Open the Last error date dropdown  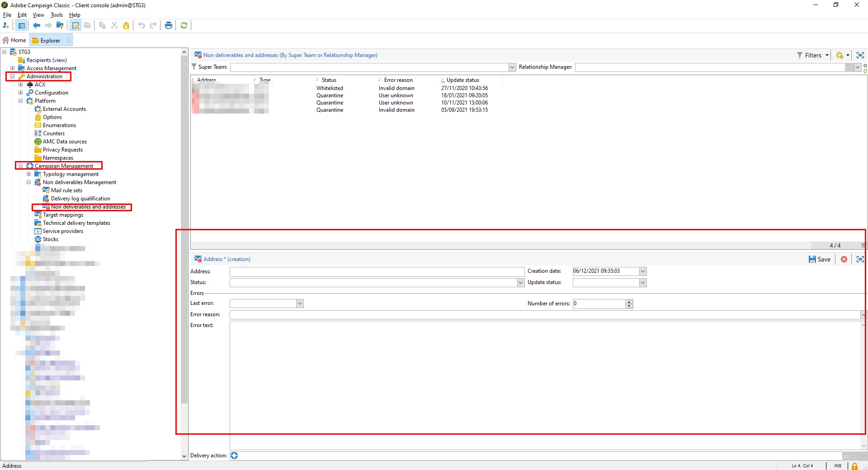[300, 304]
